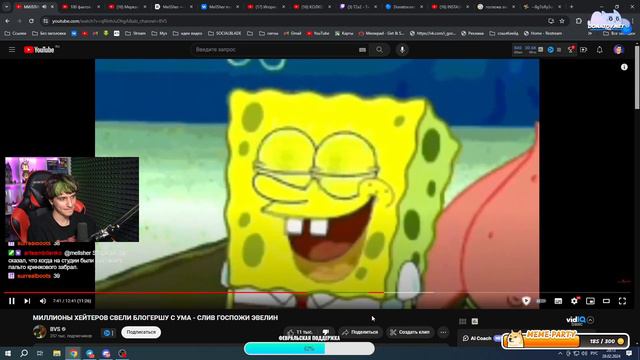Open account avatar menu on YouTube
The image size is (640, 360).
(x=618, y=49)
